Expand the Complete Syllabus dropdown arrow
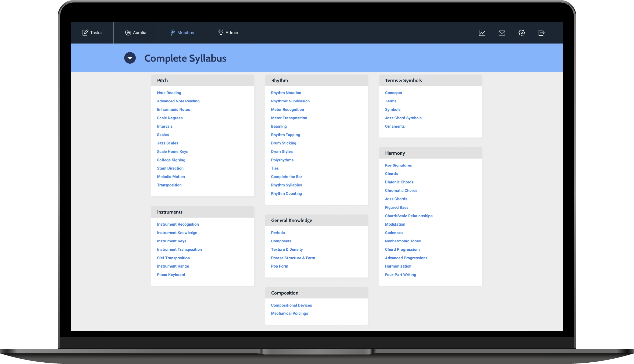 (x=130, y=58)
